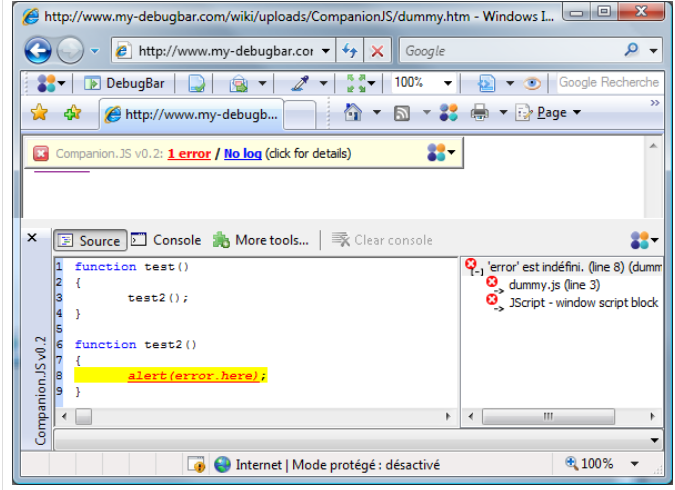Click the '1 error' link
Viewport: 675px width, 490px height.
coord(191,153)
